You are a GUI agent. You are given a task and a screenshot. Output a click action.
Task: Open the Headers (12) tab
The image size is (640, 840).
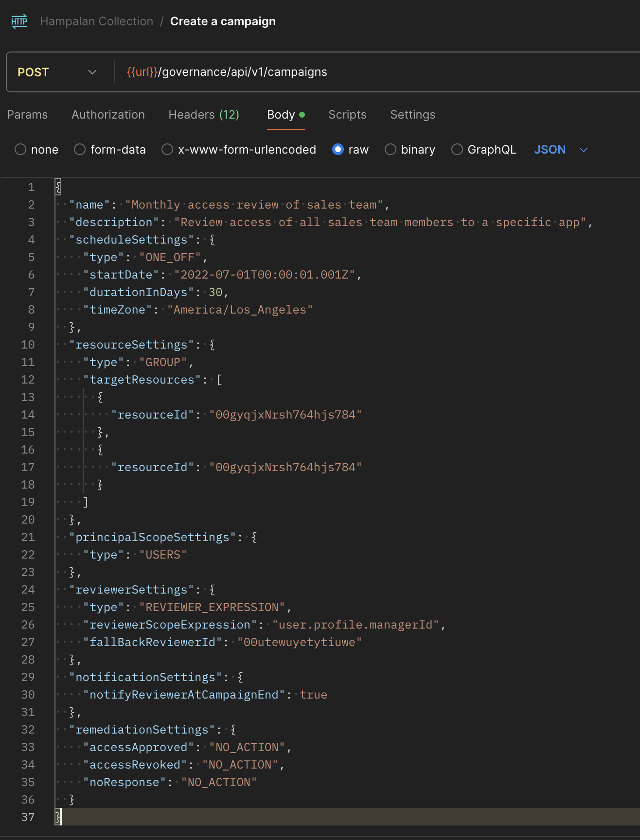pyautogui.click(x=203, y=115)
